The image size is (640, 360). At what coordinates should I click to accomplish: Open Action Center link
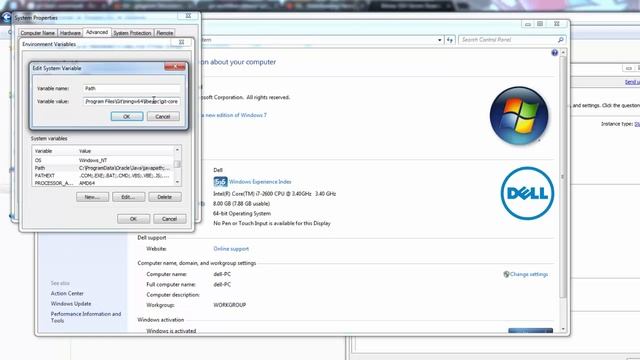[67, 293]
